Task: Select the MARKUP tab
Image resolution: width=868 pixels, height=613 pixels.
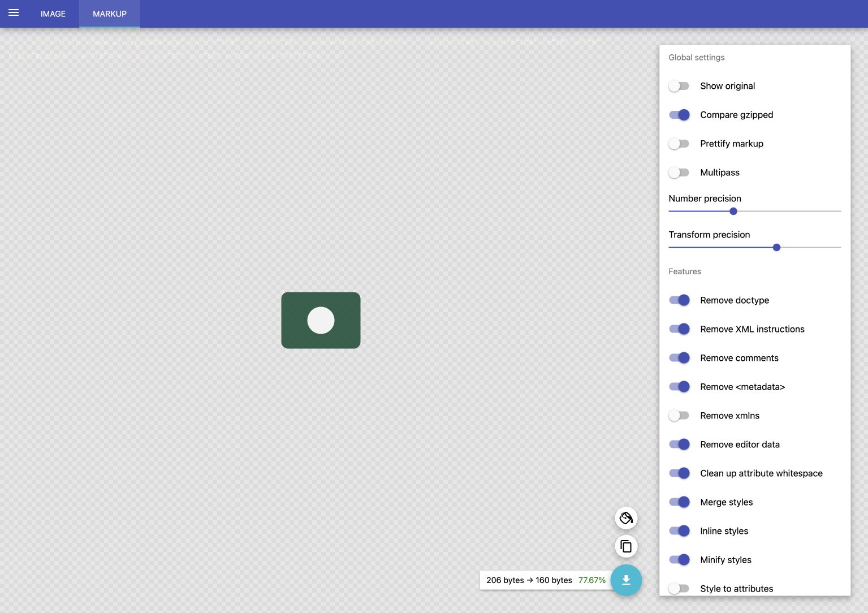Action: (110, 14)
